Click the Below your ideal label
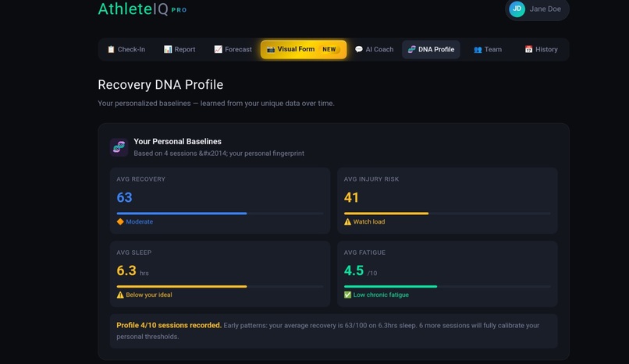Viewport: 629px width, 364px height. (149, 295)
